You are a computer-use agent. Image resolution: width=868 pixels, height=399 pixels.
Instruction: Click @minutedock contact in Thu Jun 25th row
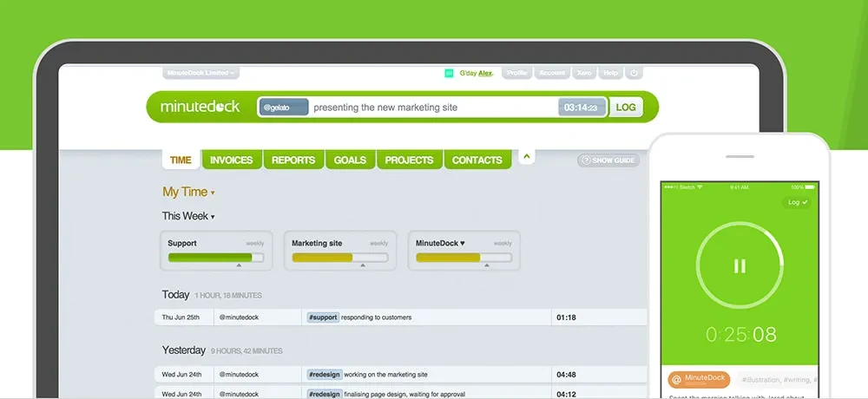tap(240, 317)
